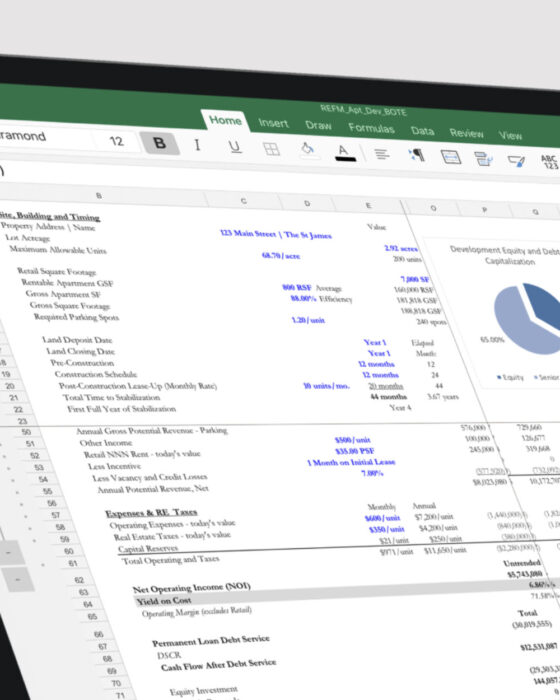Click the cell '123 Main Street | The St James'
560x700 pixels.
click(x=276, y=234)
